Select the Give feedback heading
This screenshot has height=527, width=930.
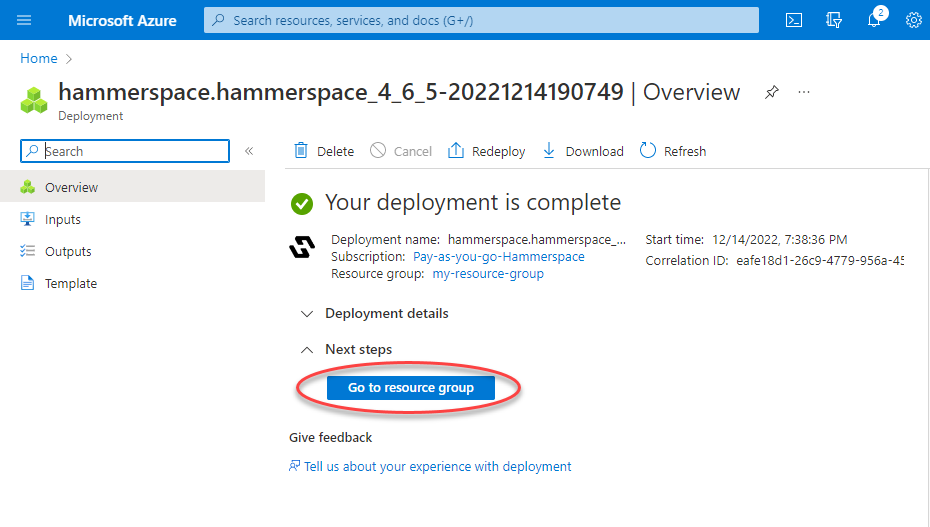pos(330,437)
